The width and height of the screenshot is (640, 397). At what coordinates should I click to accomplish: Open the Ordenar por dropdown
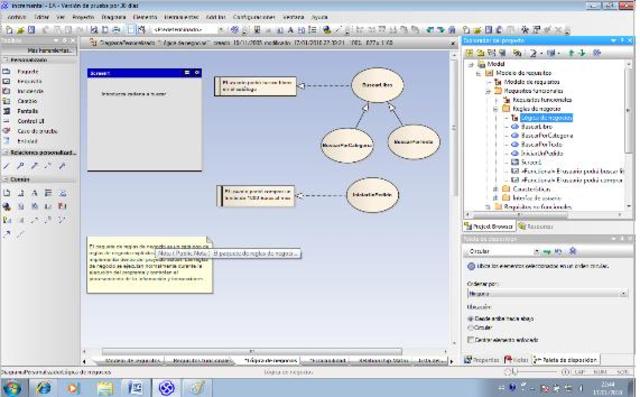coord(547,293)
